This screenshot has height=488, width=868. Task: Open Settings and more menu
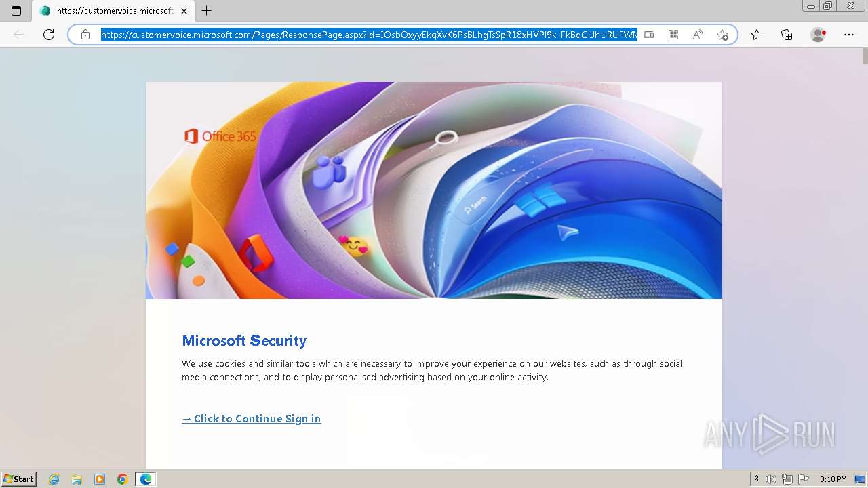coord(849,35)
